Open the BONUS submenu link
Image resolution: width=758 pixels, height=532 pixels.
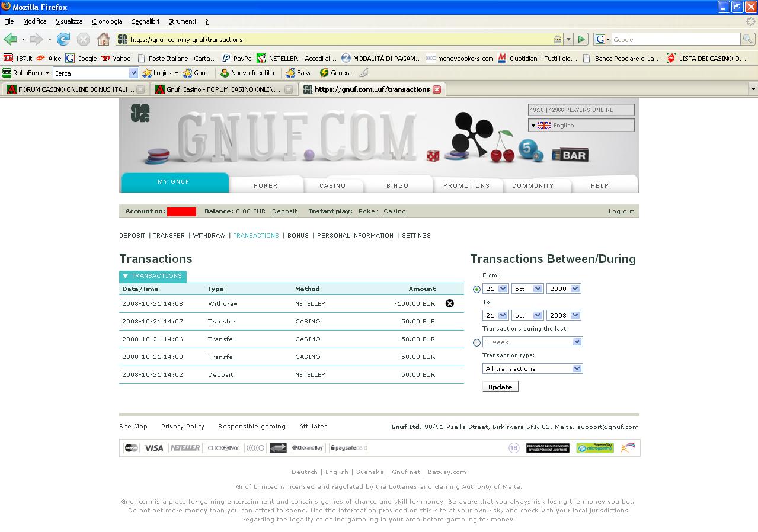click(298, 236)
